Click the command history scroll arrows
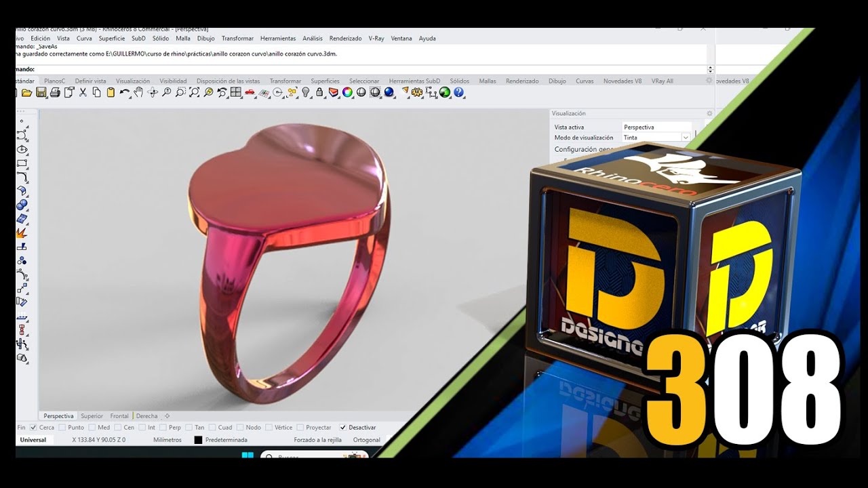Image resolution: width=868 pixels, height=488 pixels. click(x=710, y=69)
